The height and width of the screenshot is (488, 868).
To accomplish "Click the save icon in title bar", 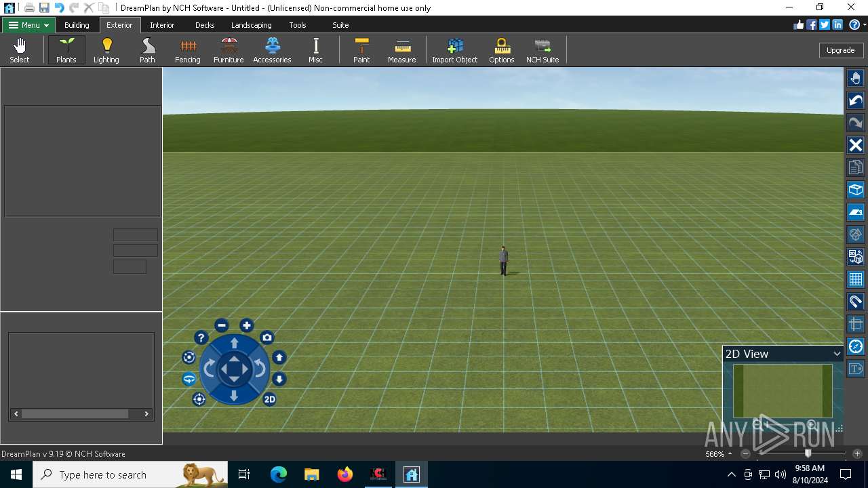I will 44,8.
